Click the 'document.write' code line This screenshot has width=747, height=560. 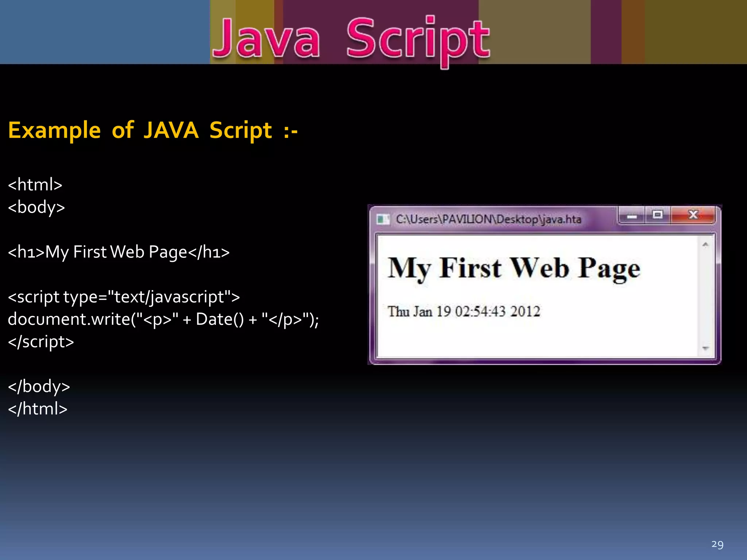pos(163,320)
